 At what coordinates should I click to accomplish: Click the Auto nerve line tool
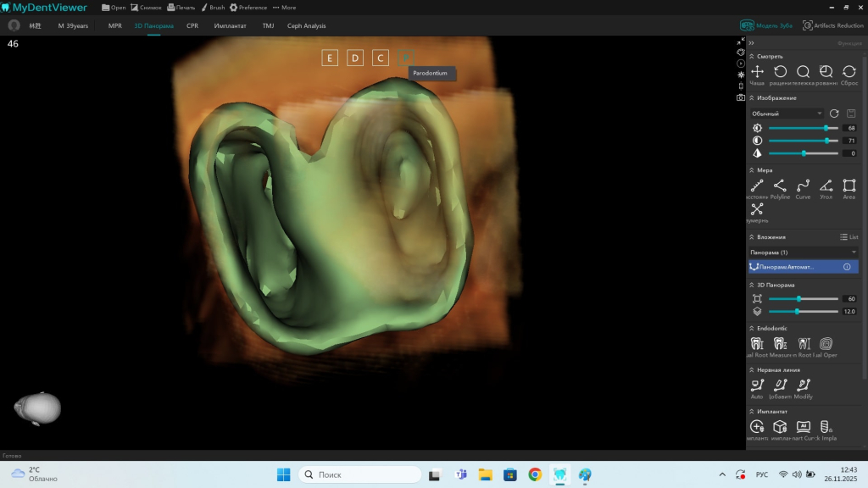coord(757,385)
